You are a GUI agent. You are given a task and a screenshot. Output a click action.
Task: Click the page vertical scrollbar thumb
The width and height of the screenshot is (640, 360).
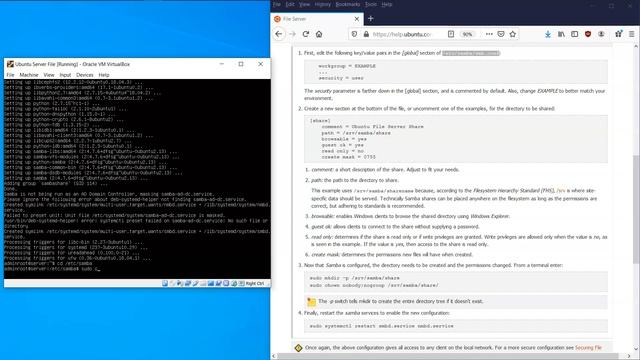pyautogui.click(x=636, y=209)
